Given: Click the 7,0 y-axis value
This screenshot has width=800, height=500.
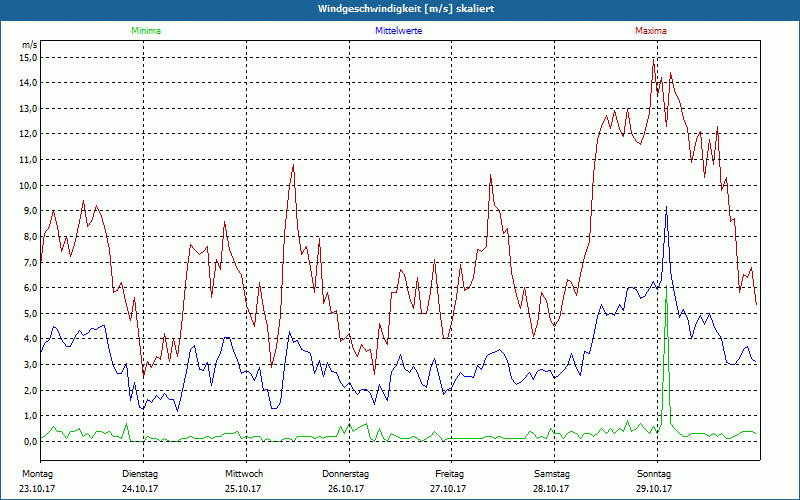Looking at the screenshot, I should click(x=31, y=262).
